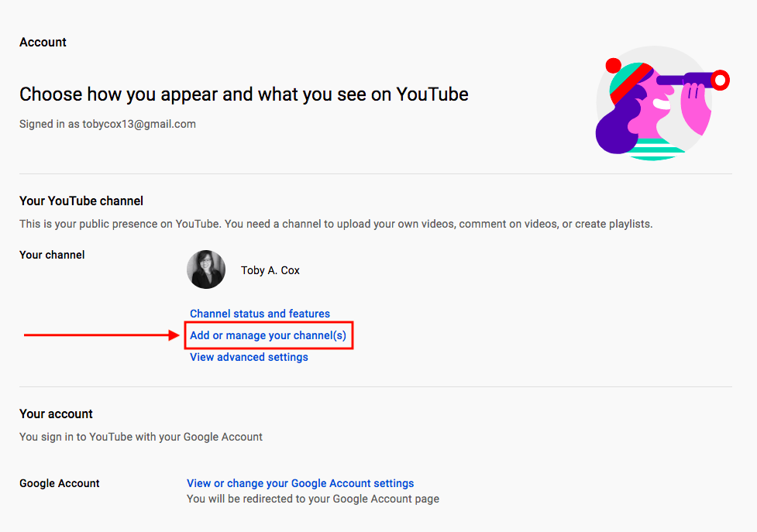Click the 'Choose how you appear' headline

click(x=244, y=94)
